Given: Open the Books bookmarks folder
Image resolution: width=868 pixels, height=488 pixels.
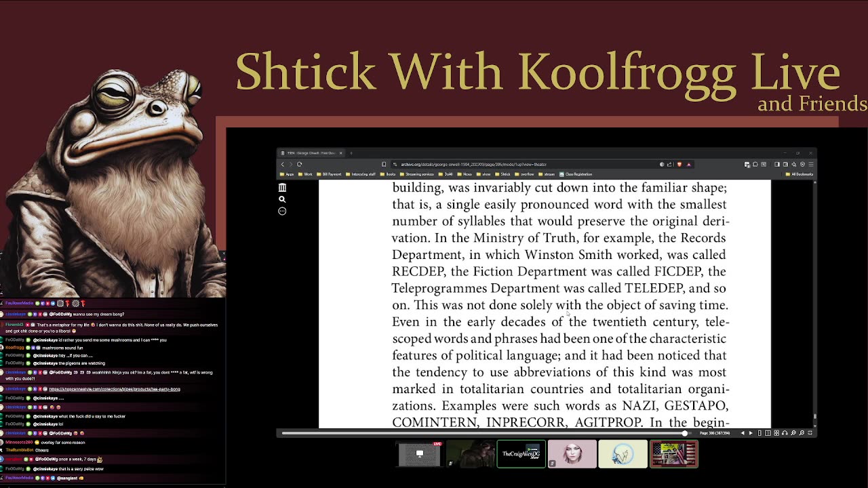Looking at the screenshot, I should point(388,174).
